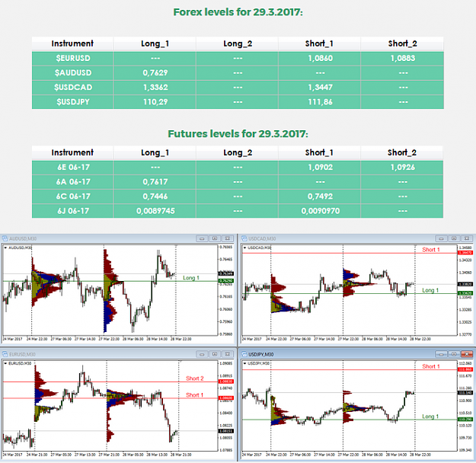Select the 111,86 Short_1 value
Image resolution: width=476 pixels, height=463 pixels.
coord(321,102)
